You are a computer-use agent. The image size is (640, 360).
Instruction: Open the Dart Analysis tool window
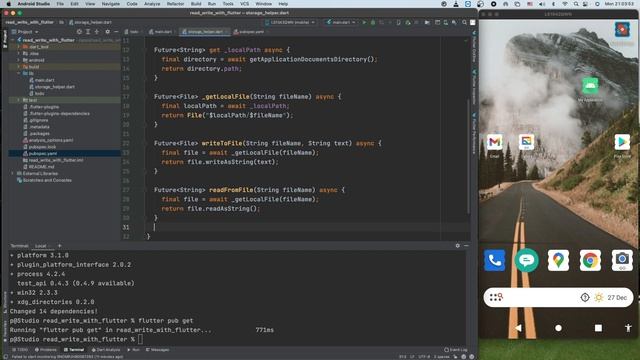point(106,350)
